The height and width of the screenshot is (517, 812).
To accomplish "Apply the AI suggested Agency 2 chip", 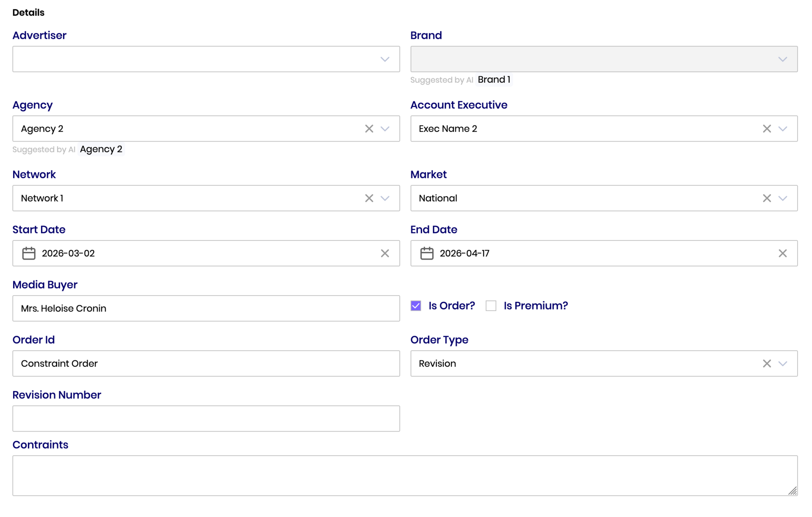I will pos(101,149).
